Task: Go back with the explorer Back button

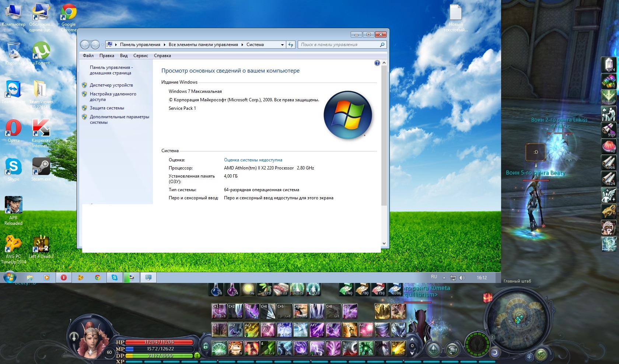Action: (x=85, y=45)
